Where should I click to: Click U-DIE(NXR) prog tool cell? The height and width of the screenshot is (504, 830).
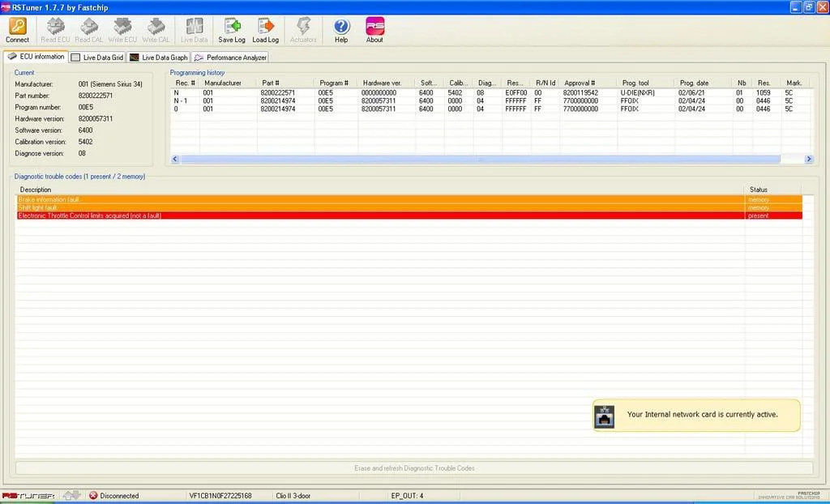tap(637, 92)
